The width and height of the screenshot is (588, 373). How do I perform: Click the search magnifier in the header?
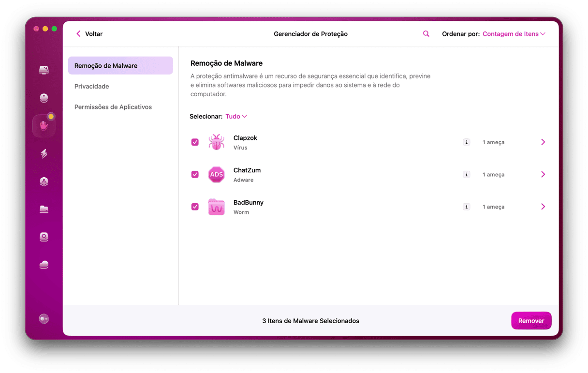click(x=426, y=34)
